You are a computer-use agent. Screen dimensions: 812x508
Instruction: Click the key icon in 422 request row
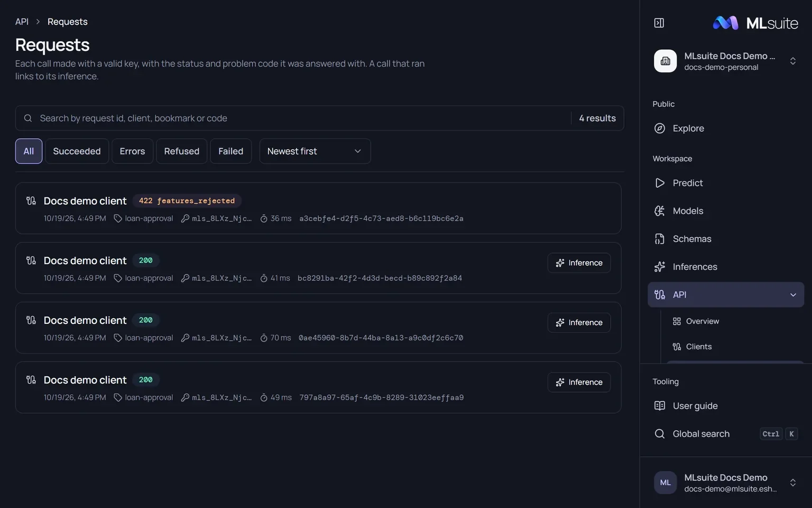tap(185, 219)
